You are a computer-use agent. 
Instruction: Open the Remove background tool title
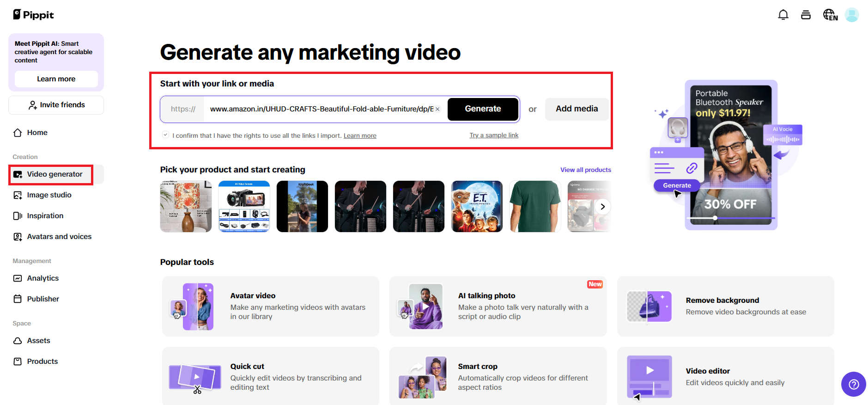(722, 301)
